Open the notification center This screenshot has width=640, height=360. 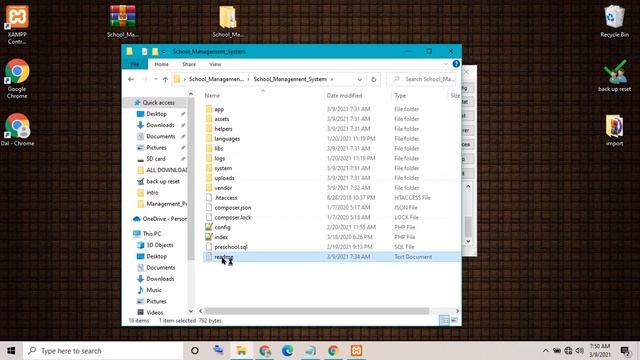pyautogui.click(x=625, y=351)
